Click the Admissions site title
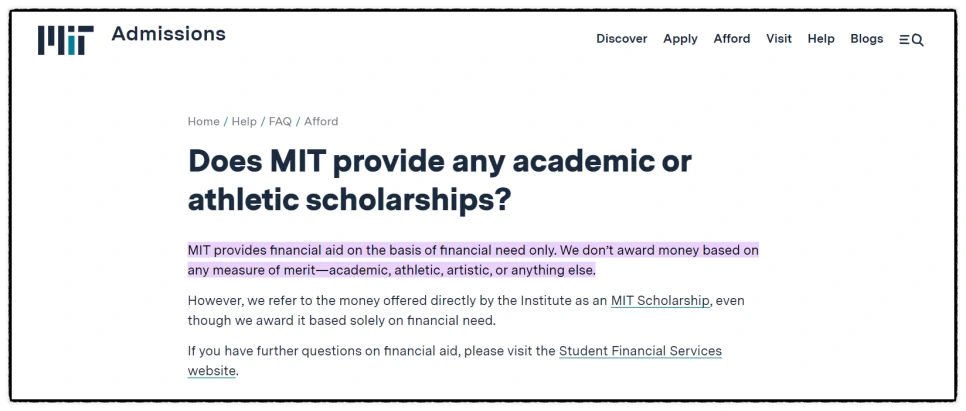 168,34
